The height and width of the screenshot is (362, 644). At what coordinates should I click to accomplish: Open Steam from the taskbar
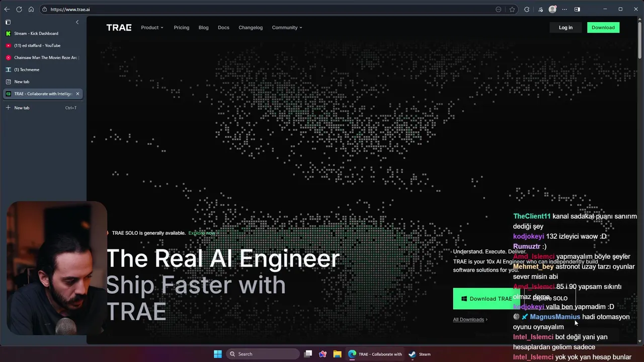[420, 354]
